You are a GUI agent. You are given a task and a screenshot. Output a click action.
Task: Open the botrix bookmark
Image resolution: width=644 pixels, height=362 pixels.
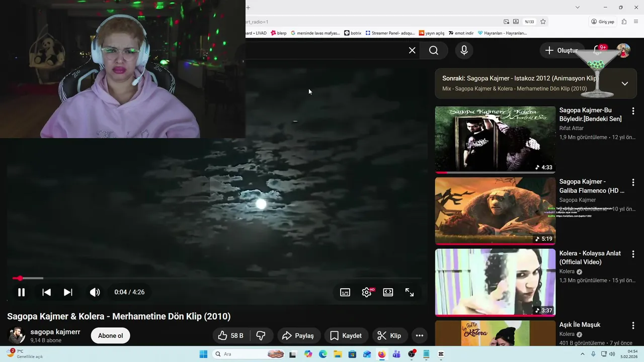[353, 33]
